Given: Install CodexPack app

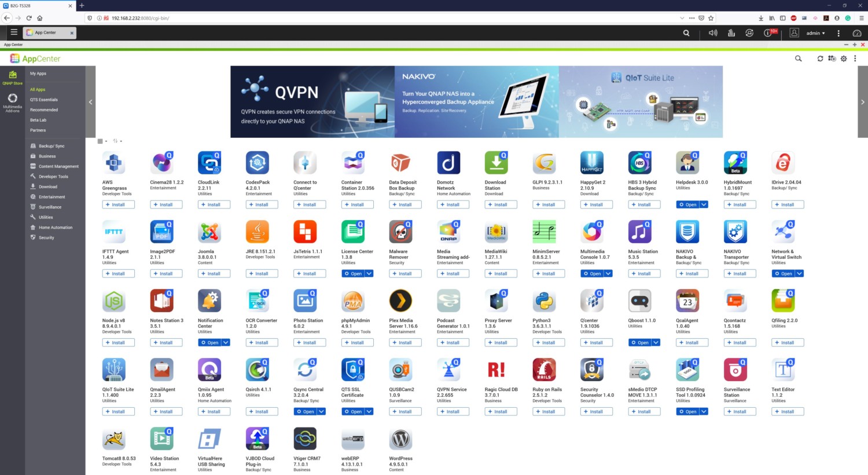Looking at the screenshot, I should (x=262, y=204).
